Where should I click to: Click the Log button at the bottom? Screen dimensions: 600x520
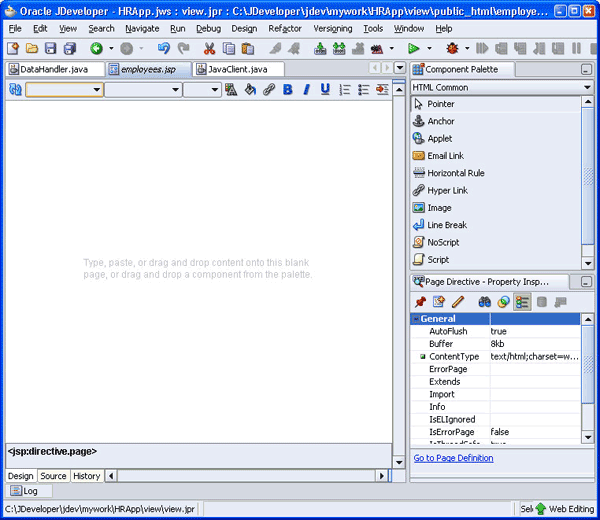[x=28, y=492]
